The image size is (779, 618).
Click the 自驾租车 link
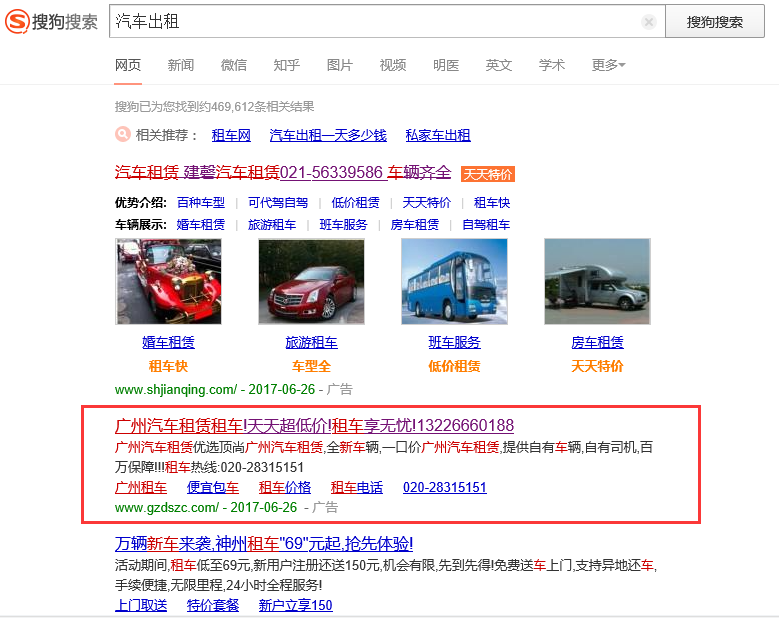tap(486, 225)
